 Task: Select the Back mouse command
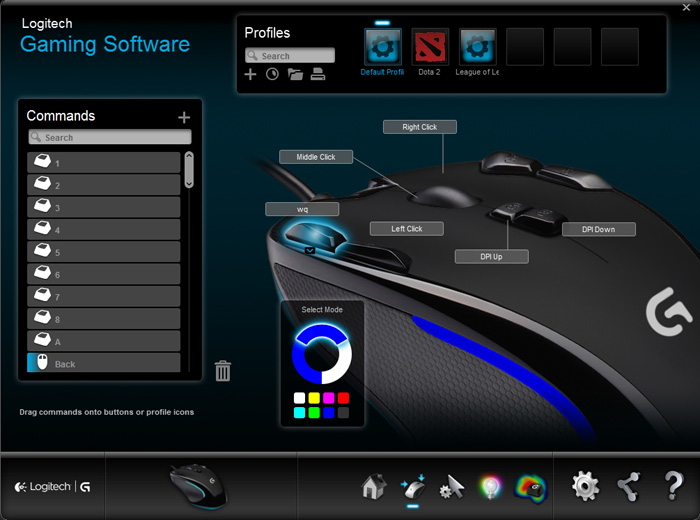[104, 363]
